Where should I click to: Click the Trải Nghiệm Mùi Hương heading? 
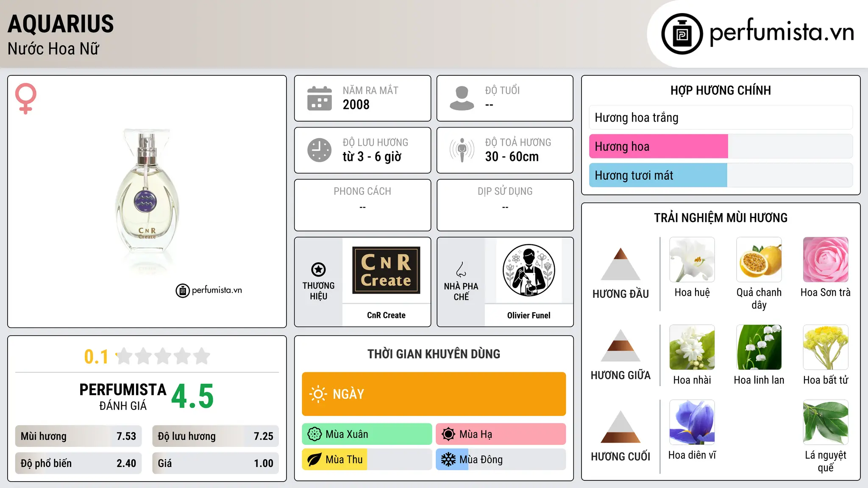point(721,218)
